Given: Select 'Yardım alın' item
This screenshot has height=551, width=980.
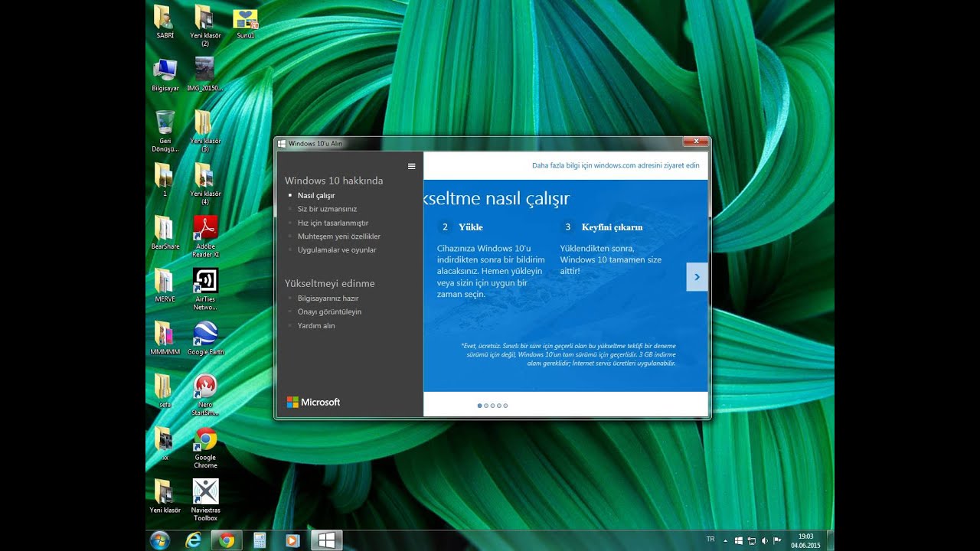Looking at the screenshot, I should point(316,326).
